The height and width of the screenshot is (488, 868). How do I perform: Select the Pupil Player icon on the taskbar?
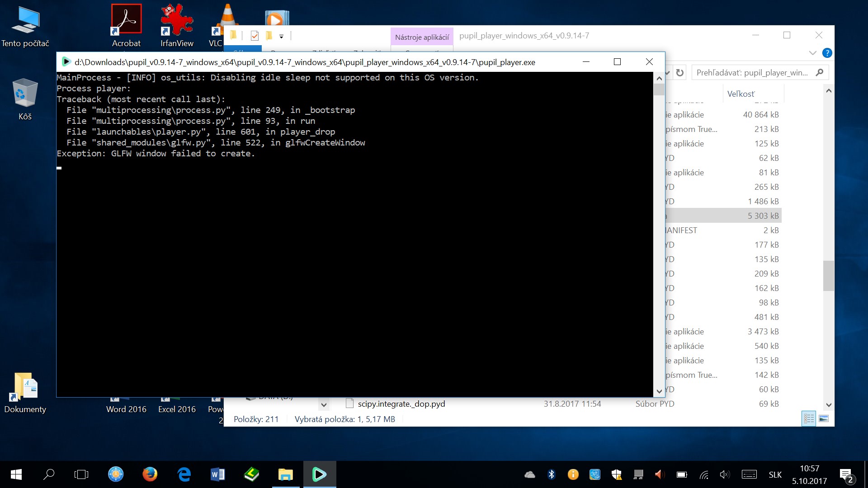(320, 474)
